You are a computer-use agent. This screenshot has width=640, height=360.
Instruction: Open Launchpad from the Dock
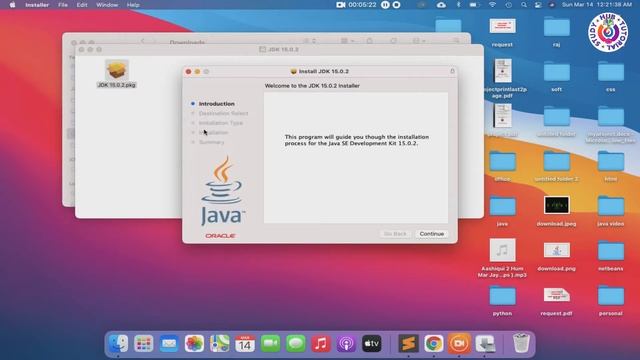144,343
